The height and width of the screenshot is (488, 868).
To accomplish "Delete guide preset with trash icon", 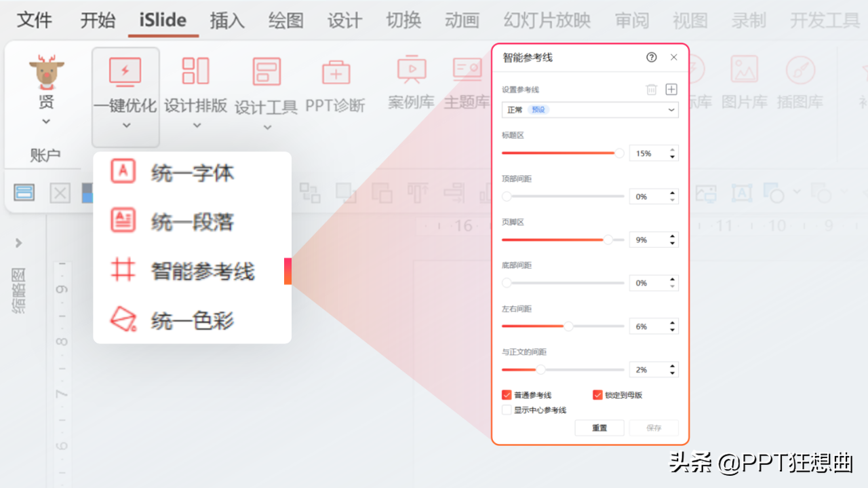I will [x=652, y=90].
